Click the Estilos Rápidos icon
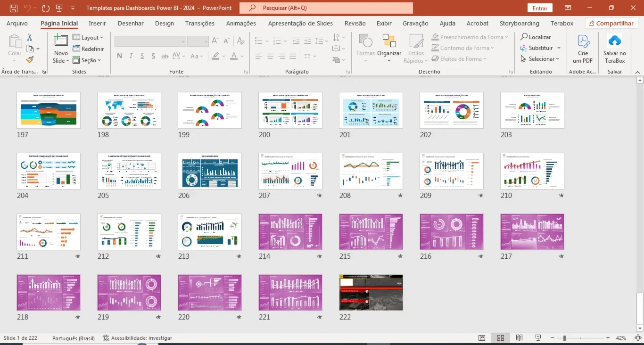 click(416, 41)
